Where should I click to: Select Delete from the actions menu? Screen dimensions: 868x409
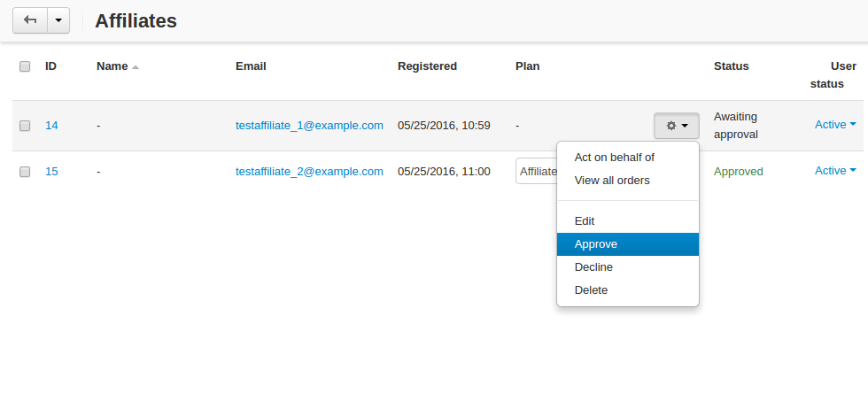(x=591, y=290)
